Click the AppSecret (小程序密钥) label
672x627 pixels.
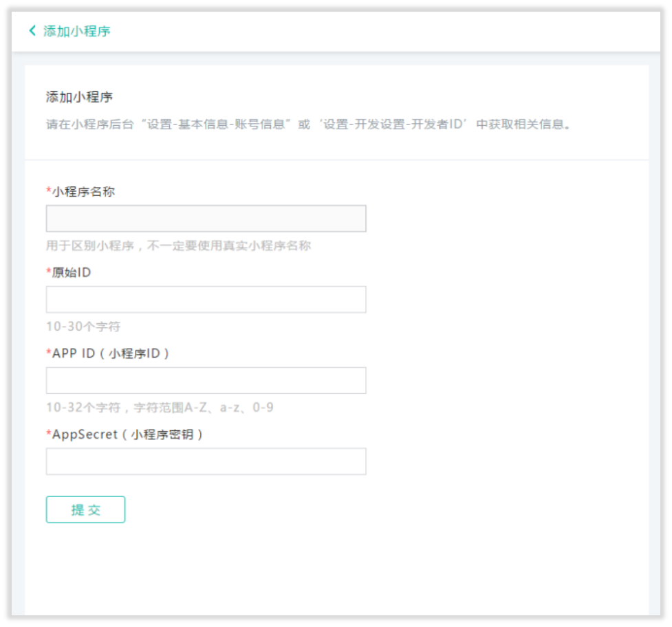click(127, 435)
